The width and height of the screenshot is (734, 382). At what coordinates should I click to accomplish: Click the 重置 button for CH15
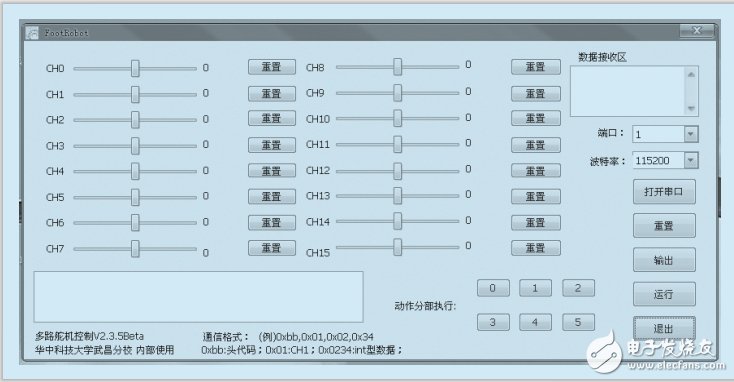(536, 248)
